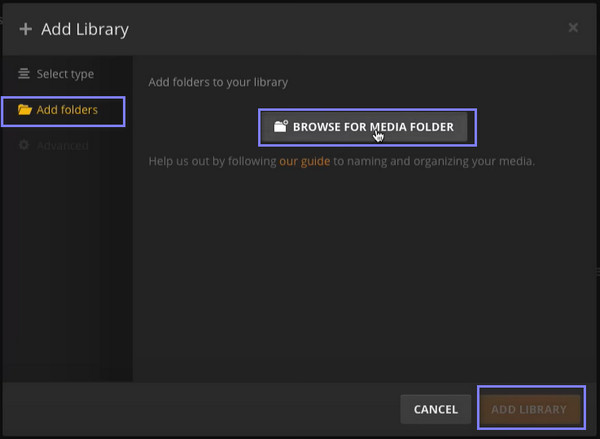Click the folder icon on Browse button
The image size is (600, 439).
point(280,126)
